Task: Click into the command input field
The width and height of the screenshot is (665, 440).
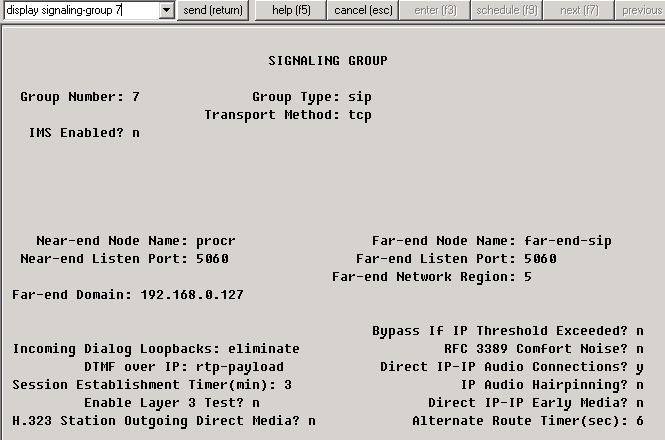Action: coord(82,10)
